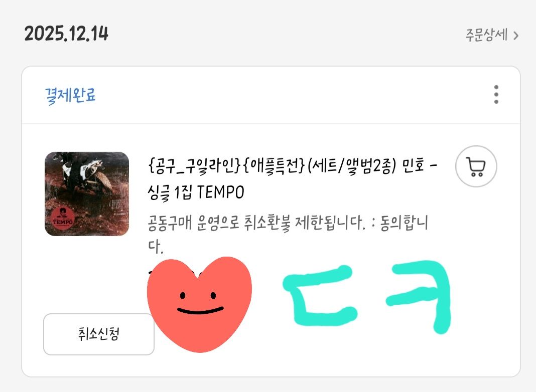Tap the smiling mouth on heart sticker
The width and height of the screenshot is (536, 392).
200,310
